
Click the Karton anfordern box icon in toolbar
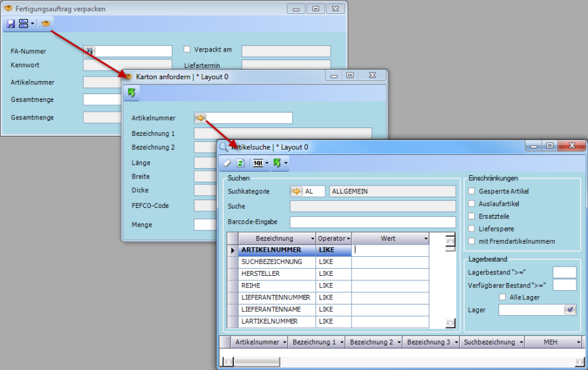point(46,24)
